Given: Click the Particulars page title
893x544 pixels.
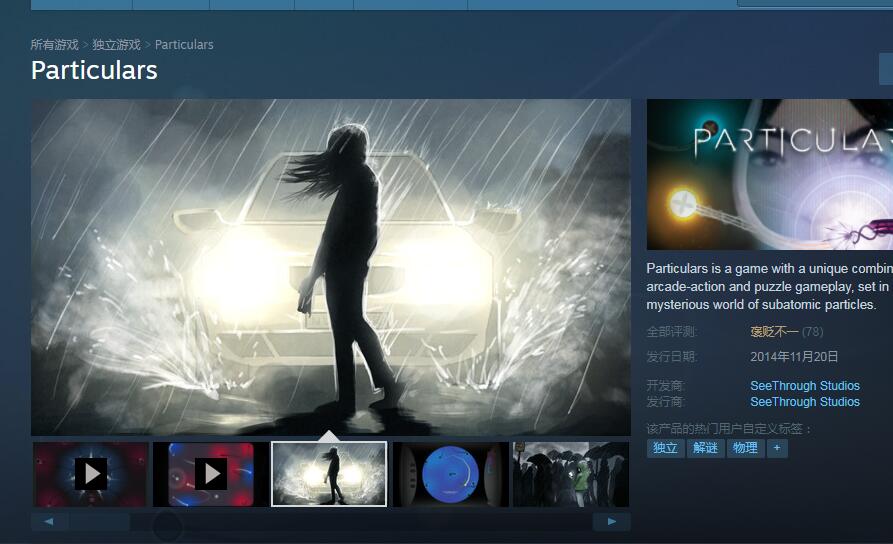Looking at the screenshot, I should coord(94,70).
